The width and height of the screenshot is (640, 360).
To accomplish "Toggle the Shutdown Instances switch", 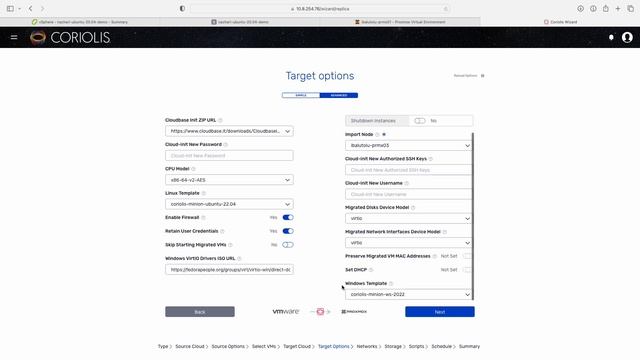I will pyautogui.click(x=420, y=121).
